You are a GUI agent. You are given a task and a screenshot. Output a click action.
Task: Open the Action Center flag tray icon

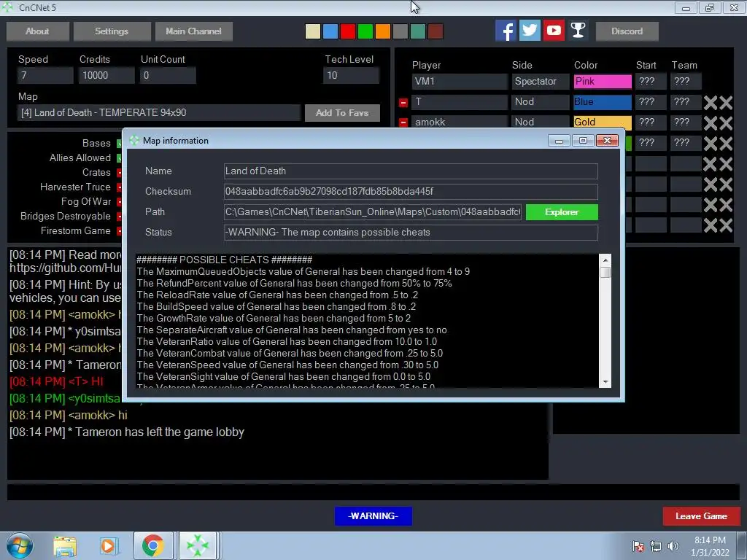pos(638,546)
